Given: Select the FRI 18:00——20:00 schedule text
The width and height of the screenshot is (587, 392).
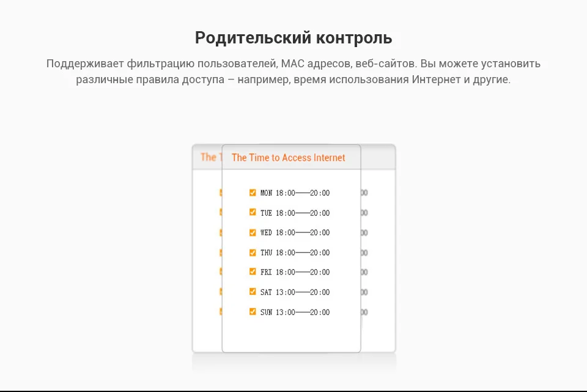Looking at the screenshot, I should tap(295, 272).
